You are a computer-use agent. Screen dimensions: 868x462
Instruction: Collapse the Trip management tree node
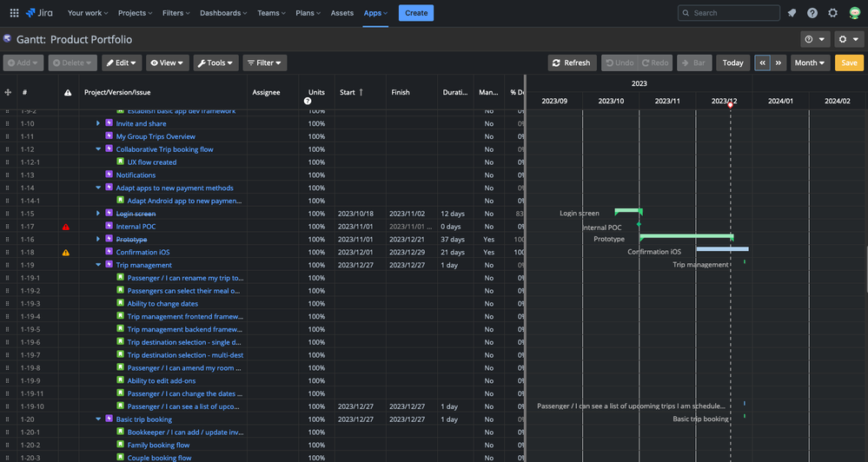click(99, 266)
